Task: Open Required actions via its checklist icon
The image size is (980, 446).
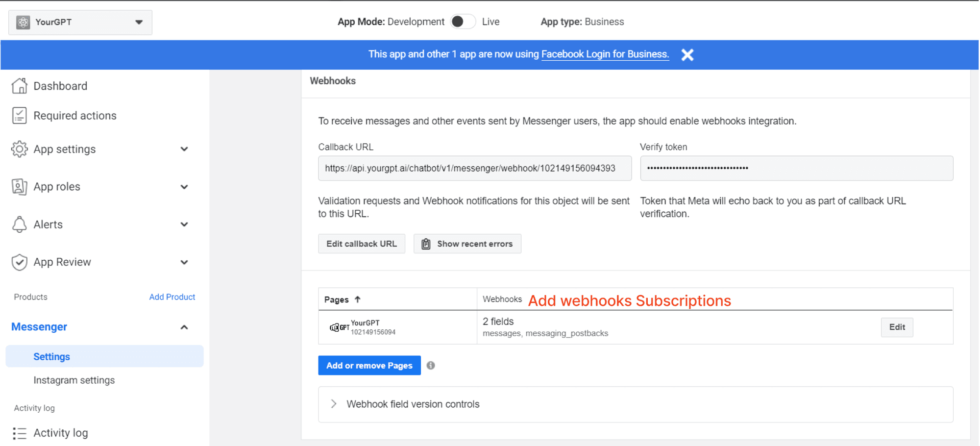Action: [19, 115]
